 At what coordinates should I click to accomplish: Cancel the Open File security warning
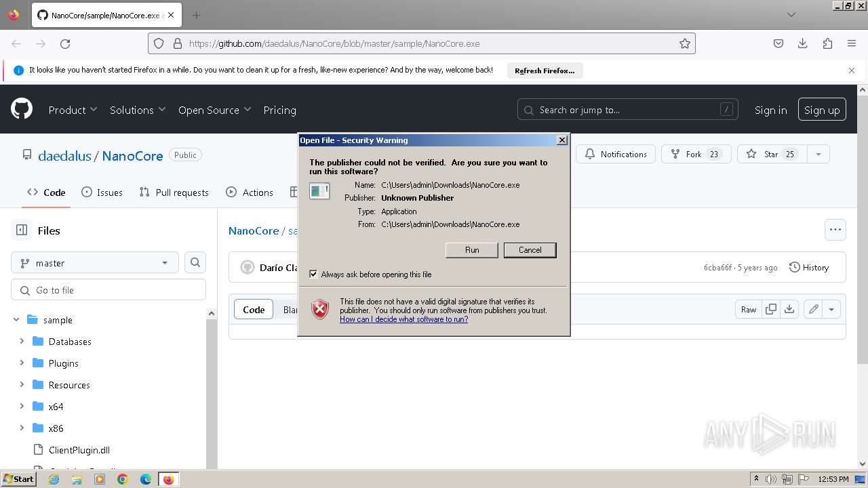(x=530, y=250)
